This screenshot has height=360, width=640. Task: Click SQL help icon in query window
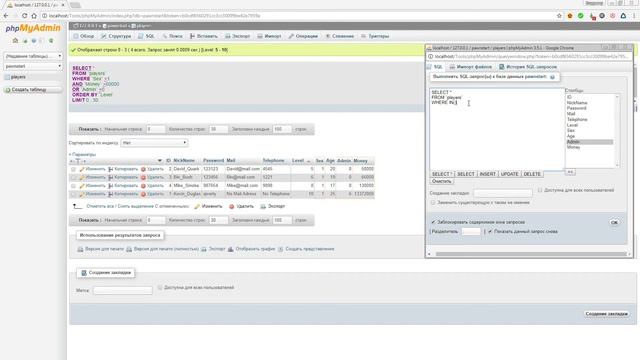[x=552, y=77]
